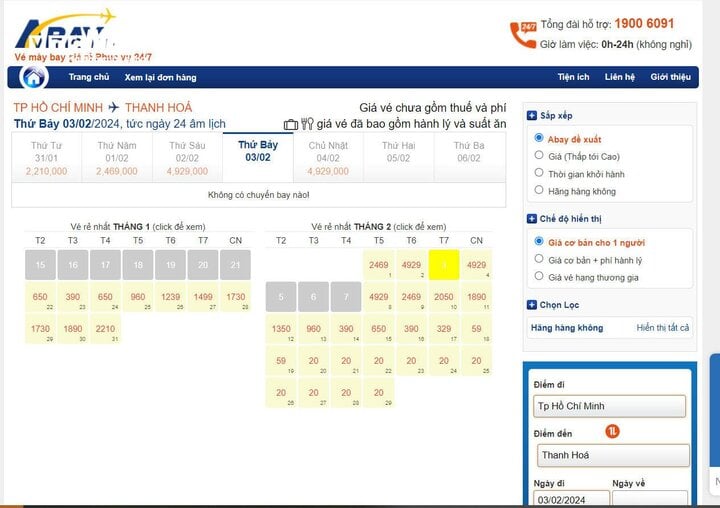The width and height of the screenshot is (720, 508).
Task: Select the highlighted yellow February 3 cell
Action: coord(444,265)
